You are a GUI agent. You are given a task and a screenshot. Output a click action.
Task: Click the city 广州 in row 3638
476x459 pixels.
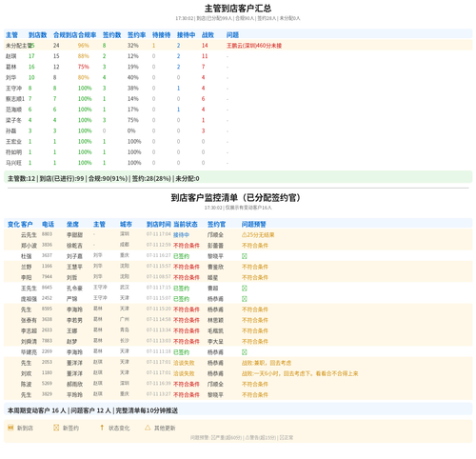click(x=125, y=319)
